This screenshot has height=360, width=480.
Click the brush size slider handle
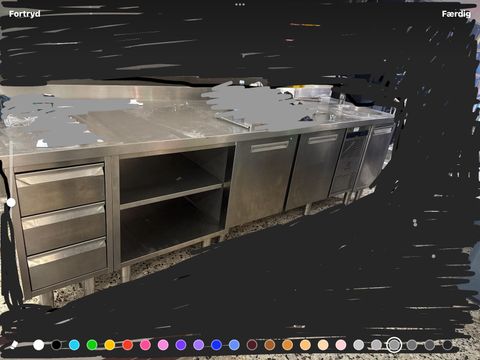click(x=11, y=202)
